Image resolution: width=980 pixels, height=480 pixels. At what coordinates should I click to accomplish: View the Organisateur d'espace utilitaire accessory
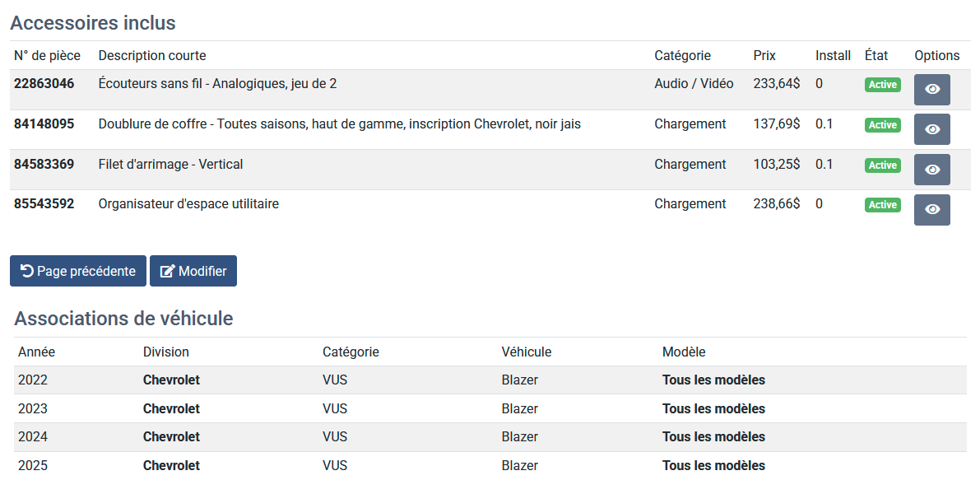coord(931,209)
